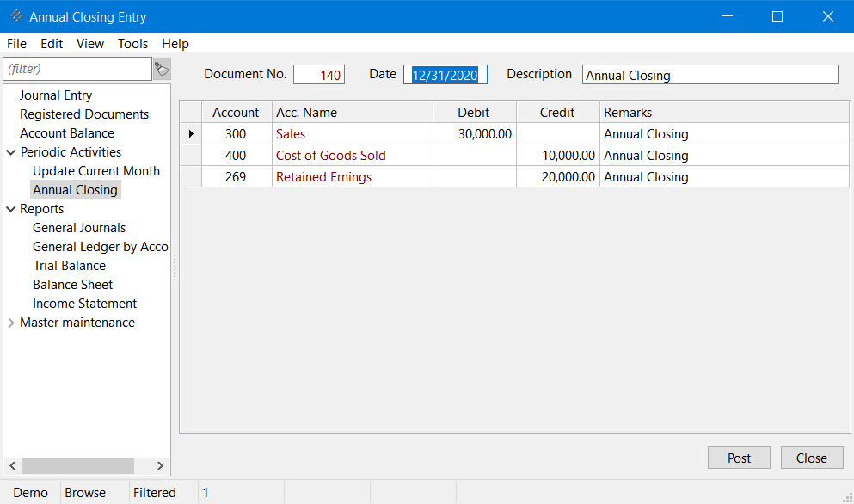Click the row indicator arrow for Sales
854x504 pixels.
[x=191, y=134]
